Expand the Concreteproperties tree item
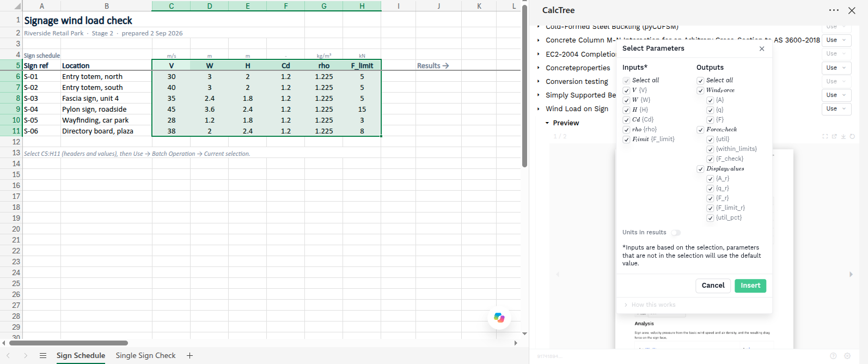Image resolution: width=868 pixels, height=364 pixels. [x=539, y=68]
